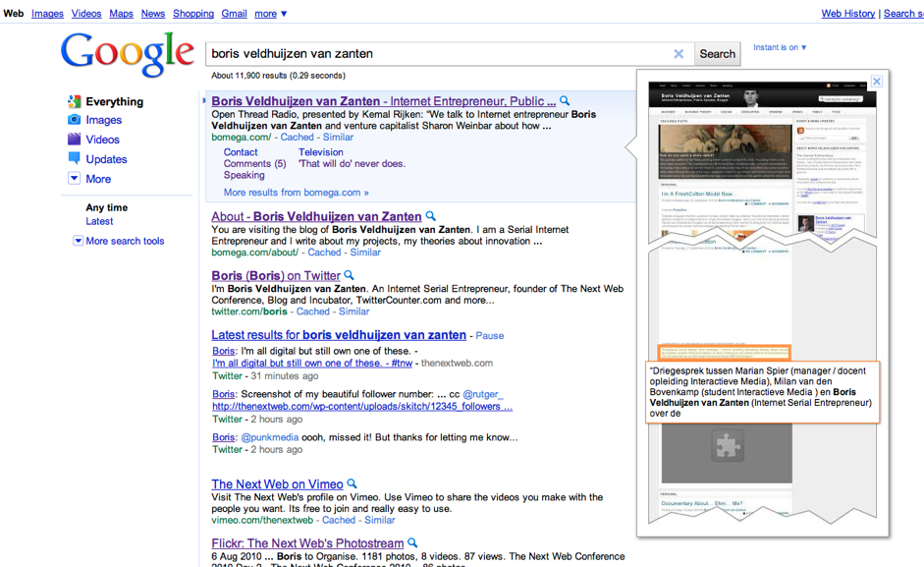
Task: Open Latest results for boris veldhuijzen van zanten
Action: (339, 335)
